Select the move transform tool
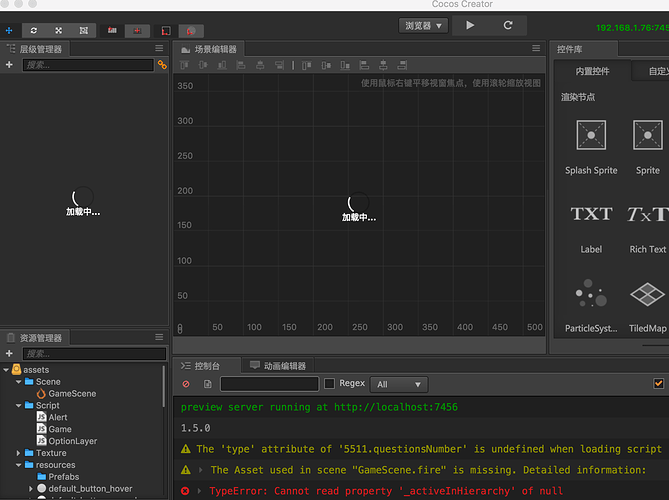 point(9,30)
